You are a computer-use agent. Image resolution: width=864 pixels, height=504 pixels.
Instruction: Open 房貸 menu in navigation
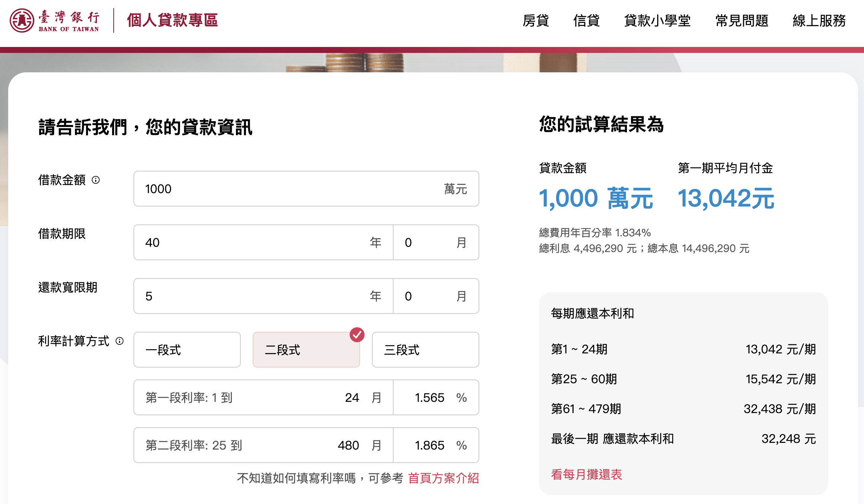[x=536, y=21]
